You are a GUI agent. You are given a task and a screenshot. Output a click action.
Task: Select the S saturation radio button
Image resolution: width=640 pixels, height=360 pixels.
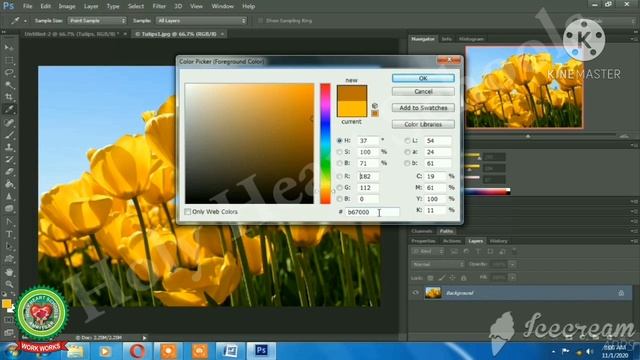pos(340,152)
